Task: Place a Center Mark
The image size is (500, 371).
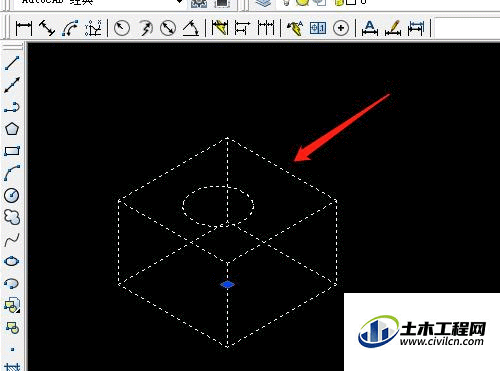Action: click(x=341, y=28)
